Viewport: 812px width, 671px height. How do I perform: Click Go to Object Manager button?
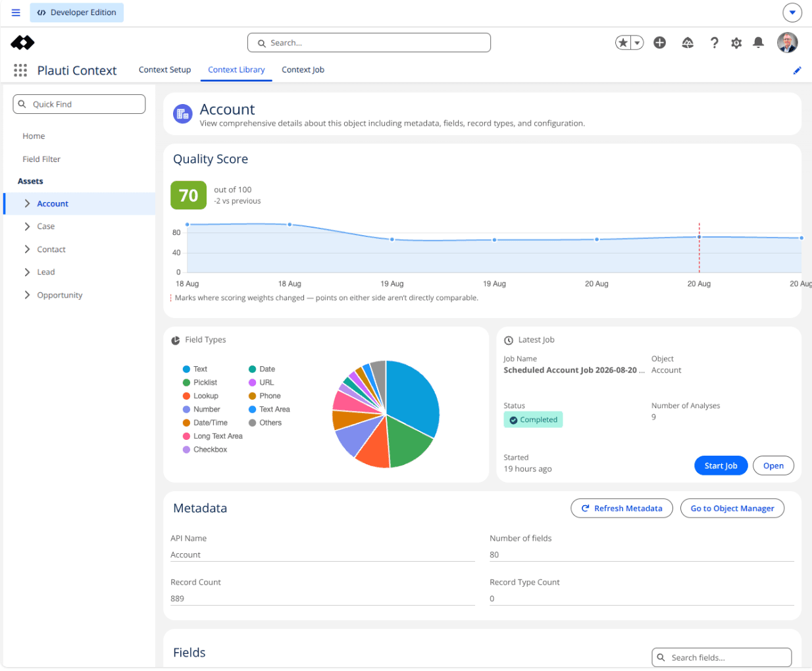pyautogui.click(x=732, y=508)
